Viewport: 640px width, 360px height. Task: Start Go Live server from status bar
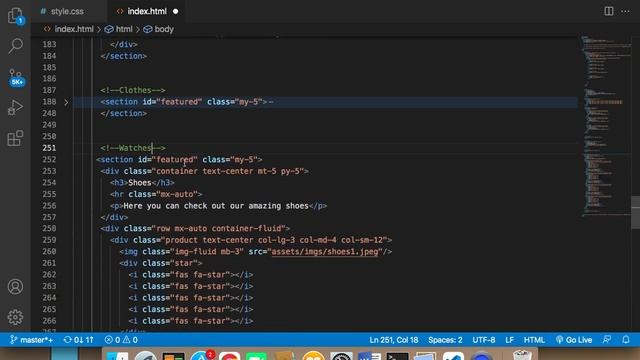pyautogui.click(x=573, y=340)
